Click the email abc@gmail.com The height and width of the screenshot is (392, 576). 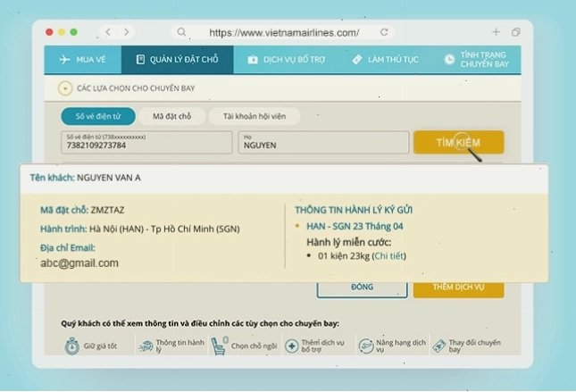(x=79, y=263)
